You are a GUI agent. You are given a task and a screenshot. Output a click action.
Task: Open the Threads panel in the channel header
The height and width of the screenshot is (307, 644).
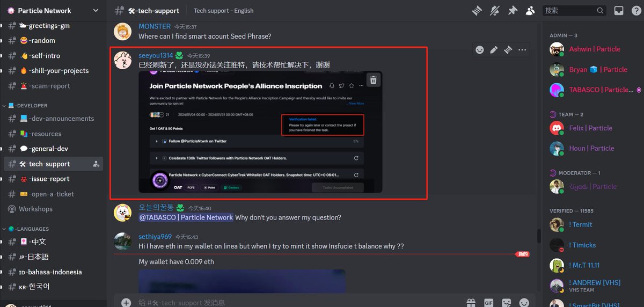click(x=477, y=10)
